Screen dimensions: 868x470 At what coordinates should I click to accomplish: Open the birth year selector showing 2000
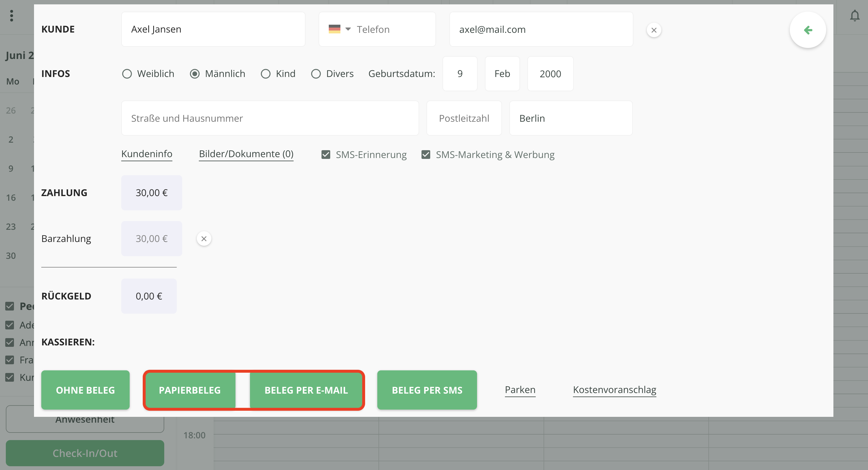tap(550, 73)
